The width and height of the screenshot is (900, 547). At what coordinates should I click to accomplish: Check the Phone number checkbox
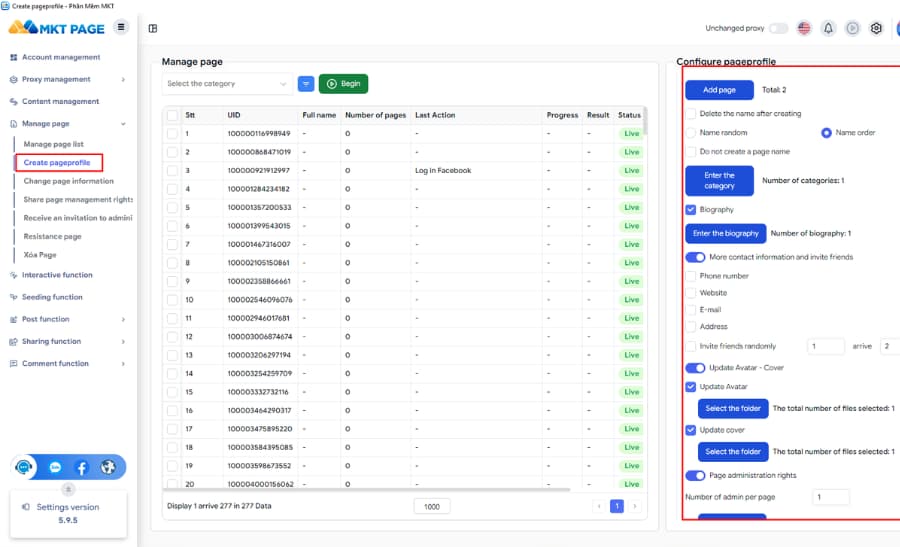691,276
